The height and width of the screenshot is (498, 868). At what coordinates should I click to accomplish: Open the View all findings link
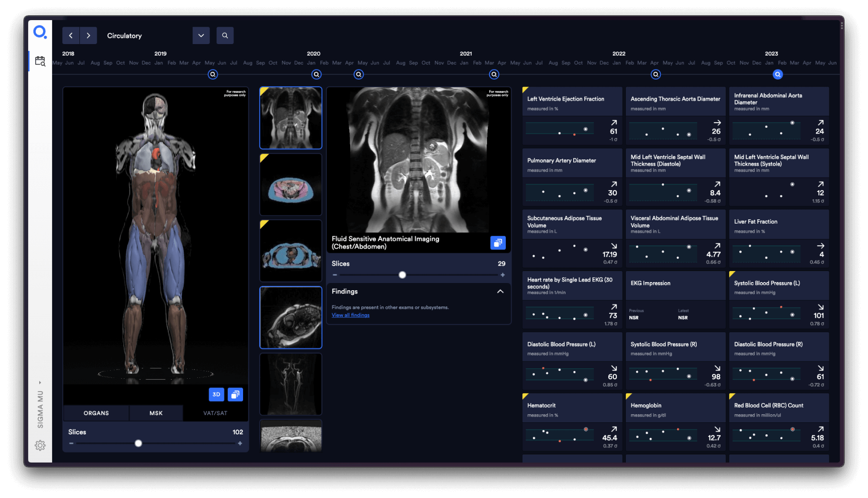point(350,315)
